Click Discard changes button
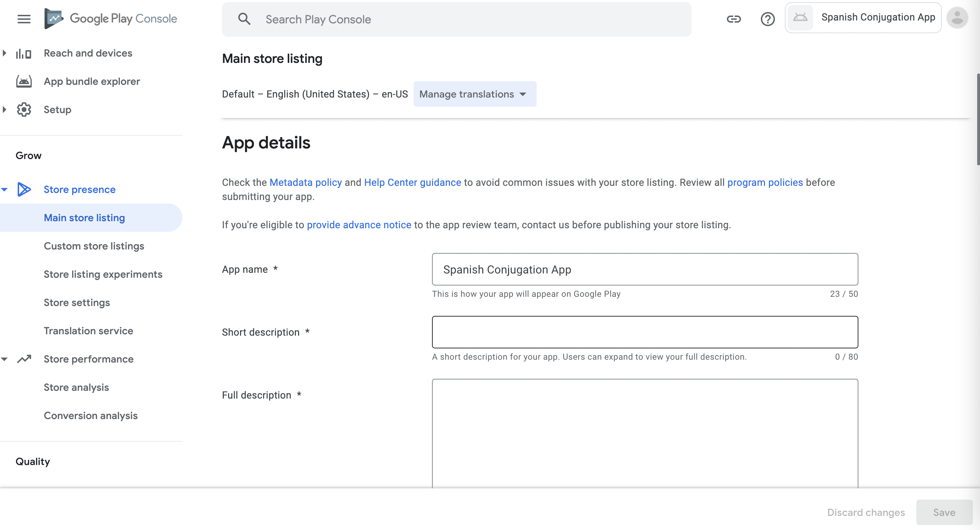 [866, 512]
